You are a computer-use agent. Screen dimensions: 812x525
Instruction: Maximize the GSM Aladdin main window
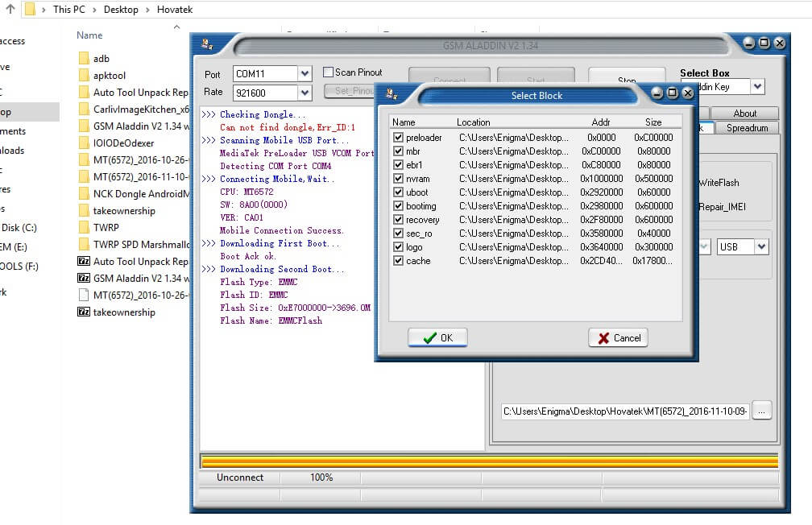pos(764,43)
